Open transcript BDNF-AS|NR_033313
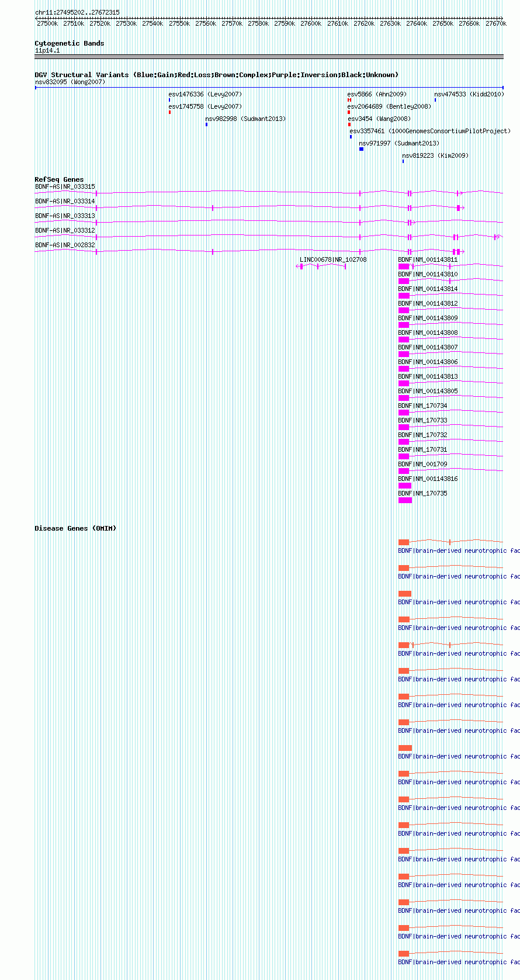This screenshot has height=980, width=520. pyautogui.click(x=65, y=216)
